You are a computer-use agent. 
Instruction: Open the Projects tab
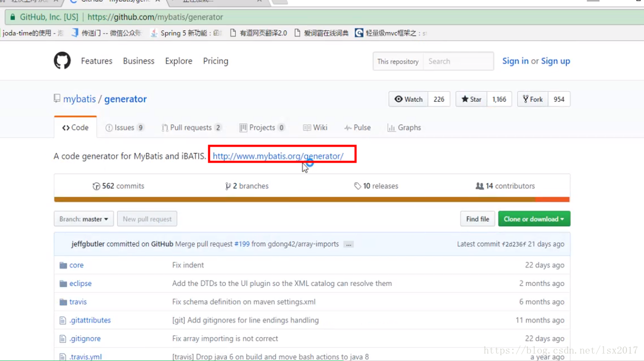point(262,127)
